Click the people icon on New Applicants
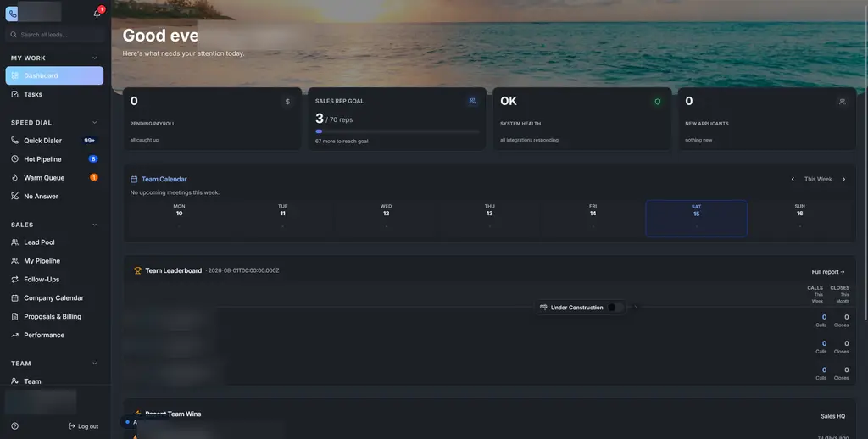Screen dimensions: 868x439 842,102
